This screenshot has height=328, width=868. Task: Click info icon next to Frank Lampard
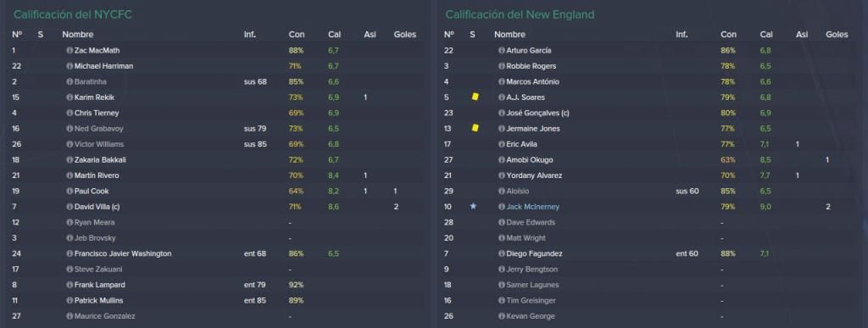point(70,285)
